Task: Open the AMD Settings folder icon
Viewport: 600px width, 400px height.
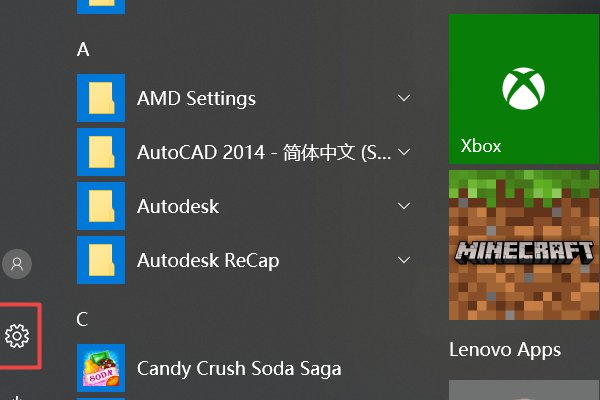Action: click(x=101, y=98)
